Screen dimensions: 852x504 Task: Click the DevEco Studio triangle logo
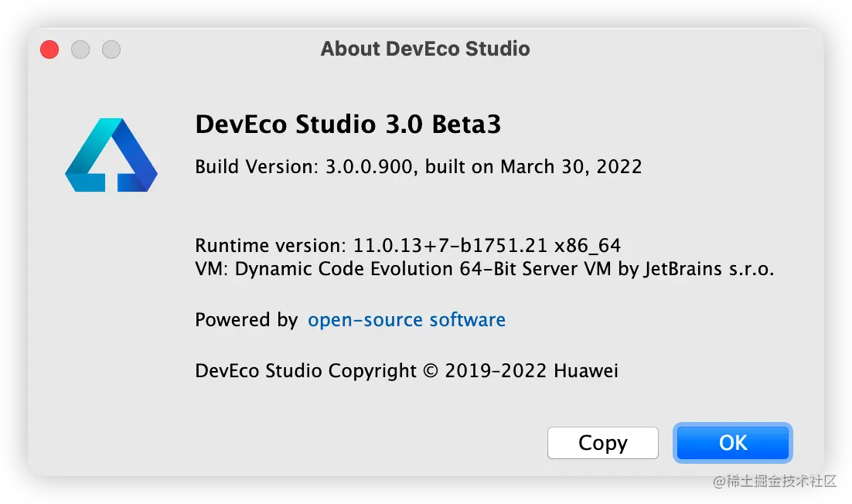point(112,155)
